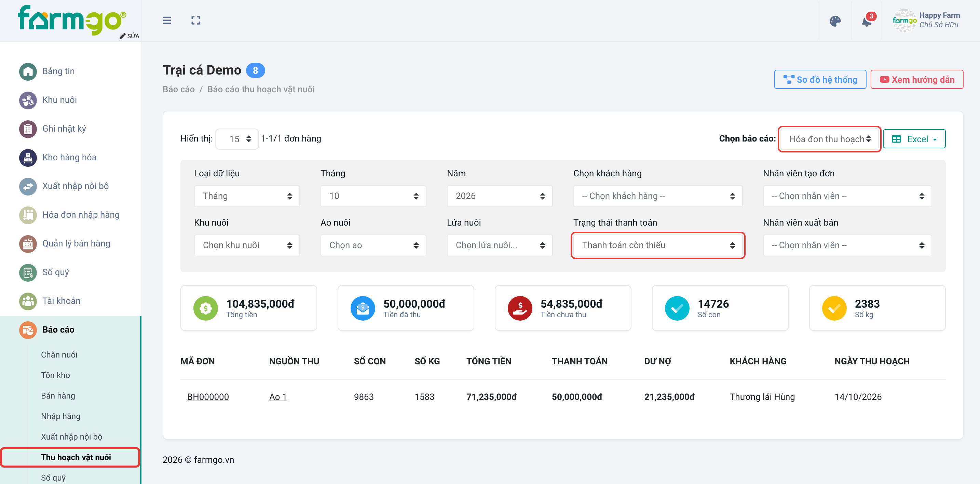This screenshot has height=484, width=980.
Task: Open the Chọn lứa nuôi dropdown
Action: pos(500,245)
